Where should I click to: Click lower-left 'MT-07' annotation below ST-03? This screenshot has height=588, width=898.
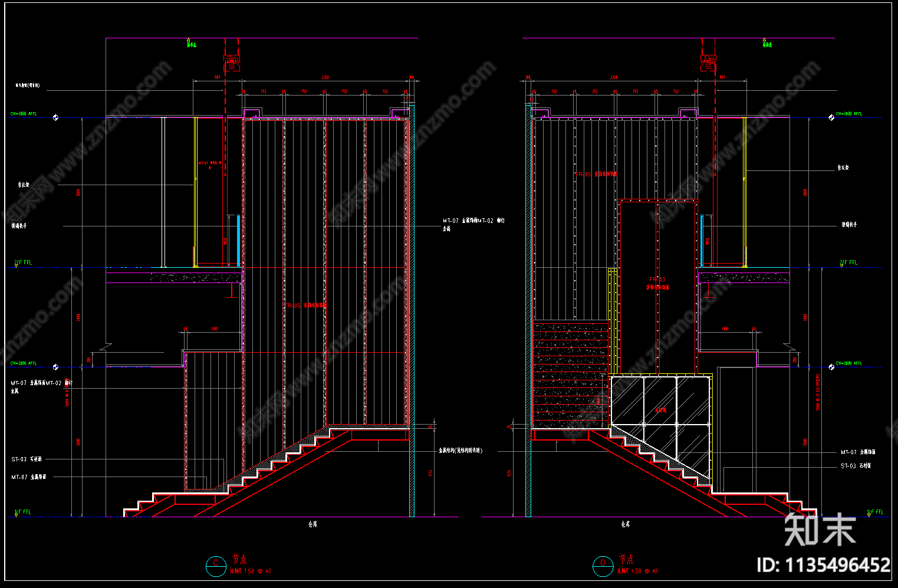pos(29,477)
